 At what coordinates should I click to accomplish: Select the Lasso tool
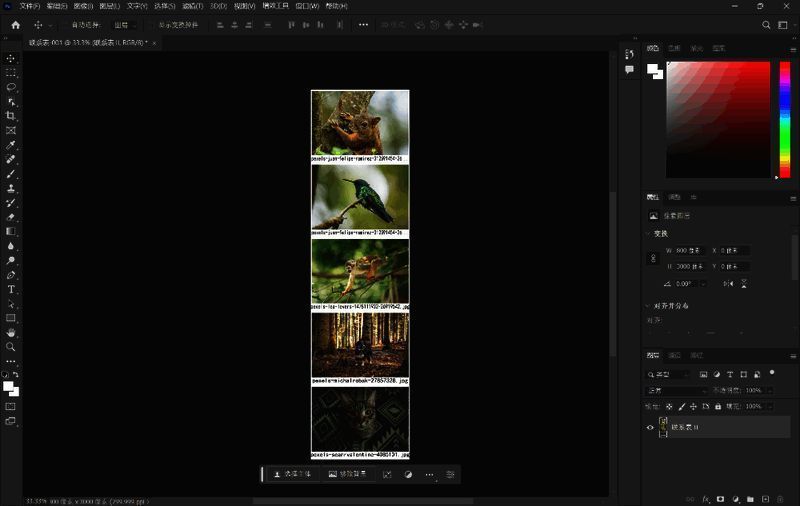(x=11, y=87)
